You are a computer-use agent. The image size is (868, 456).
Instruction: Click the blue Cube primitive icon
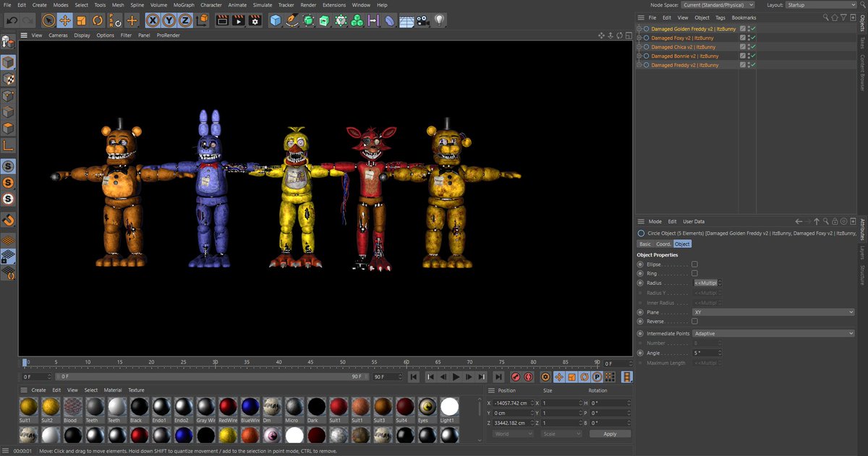(276, 20)
